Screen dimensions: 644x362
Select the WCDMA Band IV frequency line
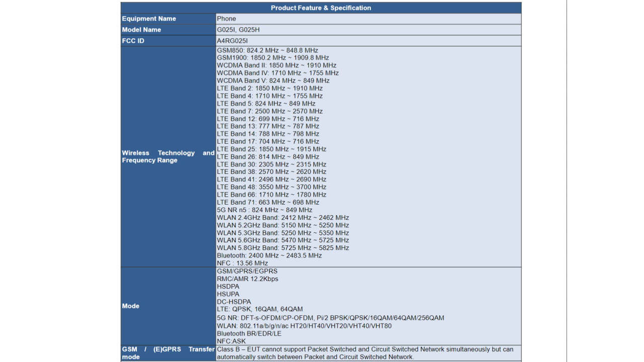click(x=278, y=73)
